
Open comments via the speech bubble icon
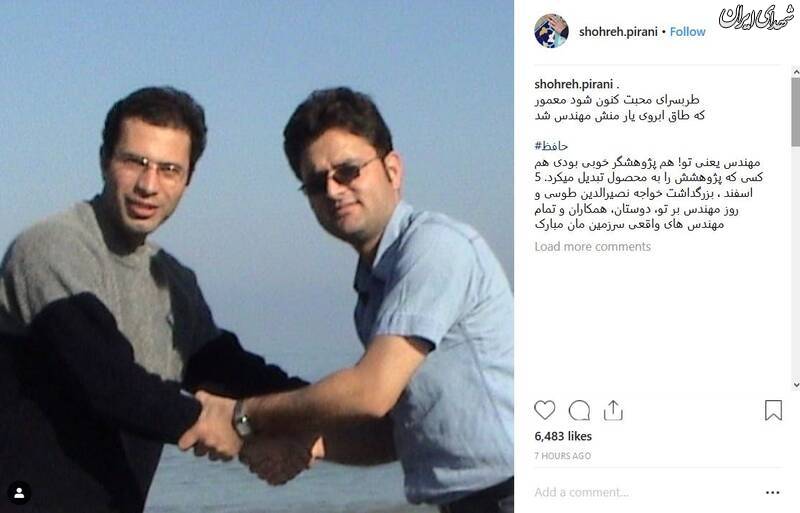click(x=579, y=410)
